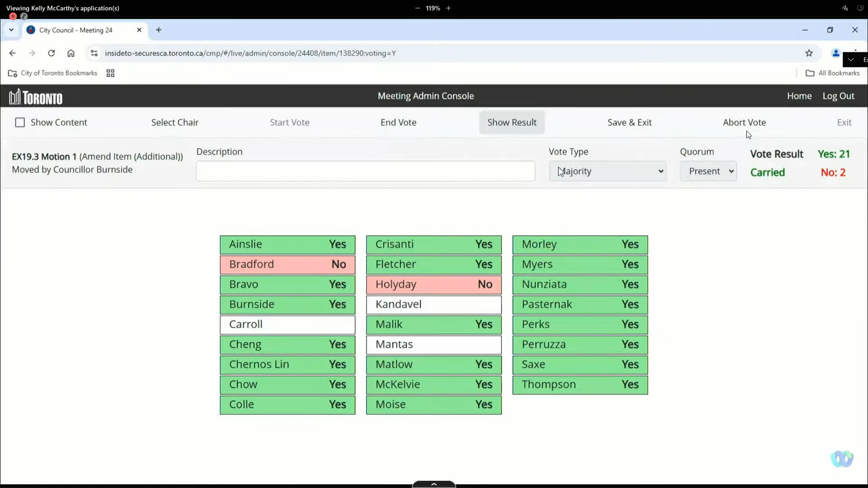Click the Morley vote tile
868x488 pixels.
coord(580,244)
